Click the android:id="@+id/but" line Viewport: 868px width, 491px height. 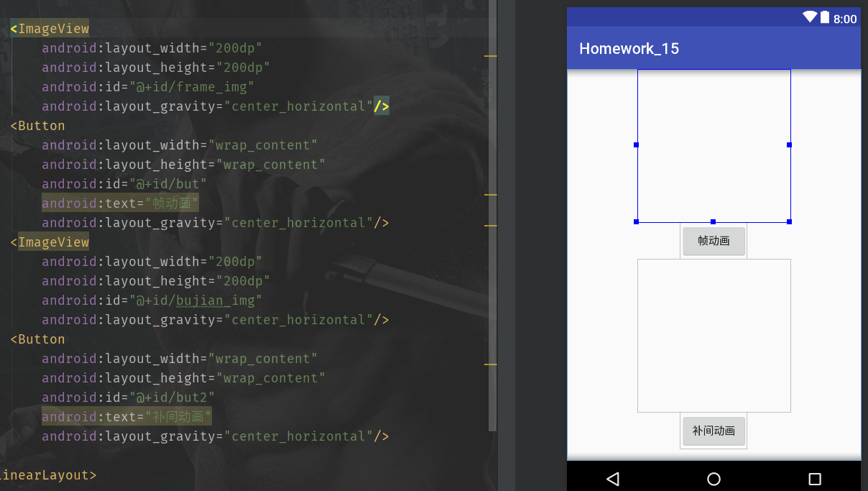tap(124, 184)
